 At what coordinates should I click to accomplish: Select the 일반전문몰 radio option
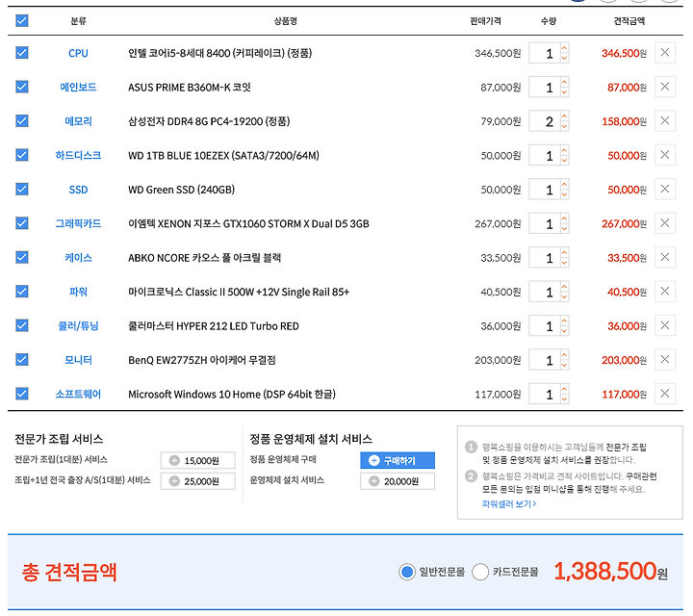click(406, 572)
